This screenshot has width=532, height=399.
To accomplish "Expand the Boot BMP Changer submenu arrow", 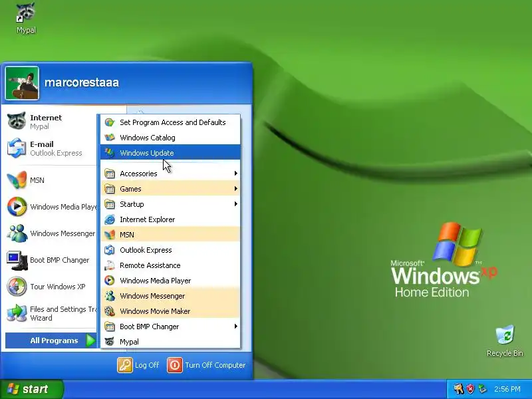I will coord(235,326).
